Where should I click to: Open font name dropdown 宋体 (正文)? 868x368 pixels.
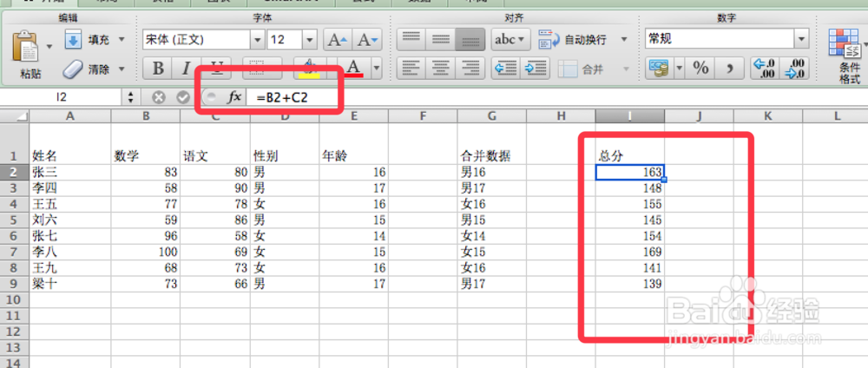tap(258, 40)
